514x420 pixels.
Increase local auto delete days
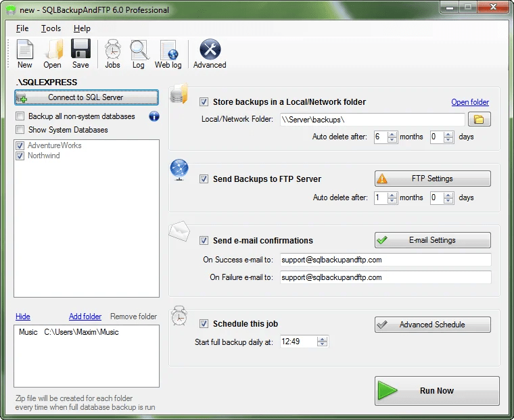(x=448, y=134)
